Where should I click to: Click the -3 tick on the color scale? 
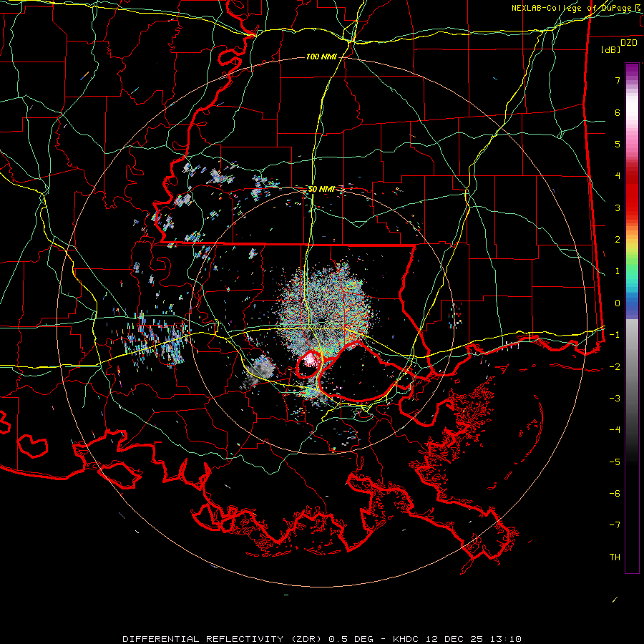coord(615,399)
